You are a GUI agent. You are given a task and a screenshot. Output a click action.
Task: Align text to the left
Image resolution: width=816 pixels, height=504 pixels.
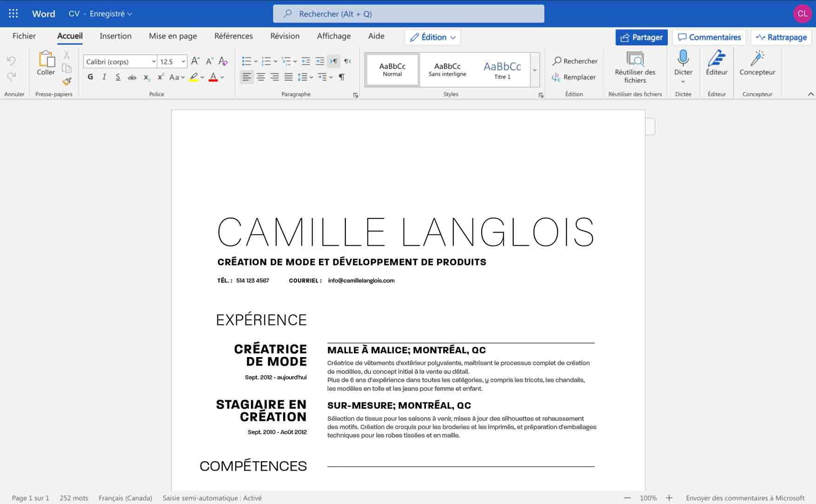tap(247, 77)
